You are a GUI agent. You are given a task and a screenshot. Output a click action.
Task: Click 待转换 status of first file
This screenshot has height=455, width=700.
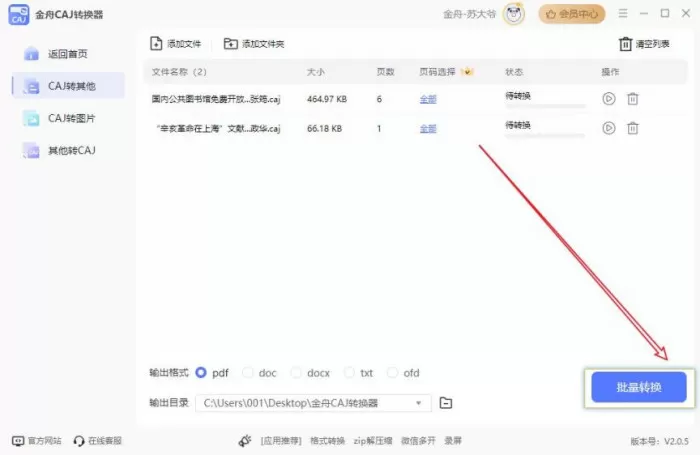click(518, 96)
